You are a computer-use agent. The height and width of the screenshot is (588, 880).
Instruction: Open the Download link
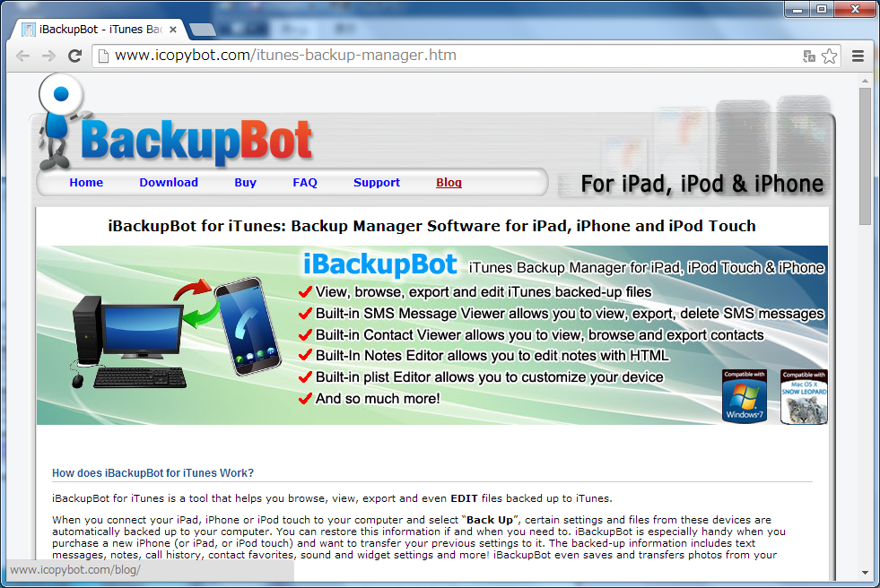[169, 182]
